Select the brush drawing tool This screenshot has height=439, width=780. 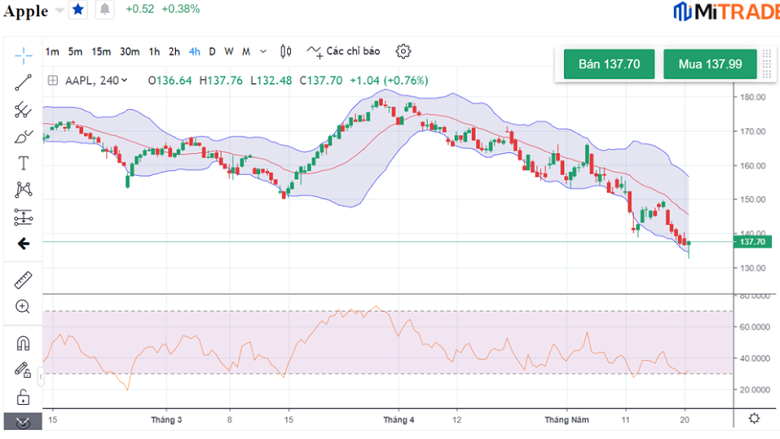23,137
